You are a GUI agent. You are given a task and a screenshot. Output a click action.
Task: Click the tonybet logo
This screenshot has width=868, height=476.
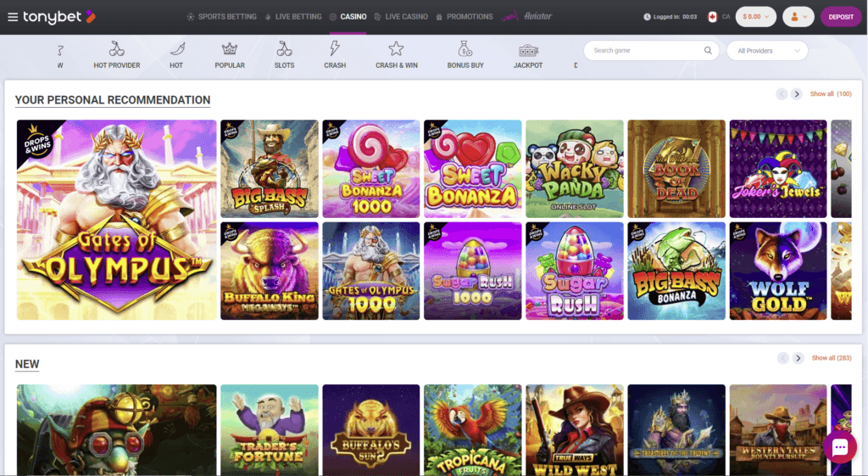coord(59,17)
